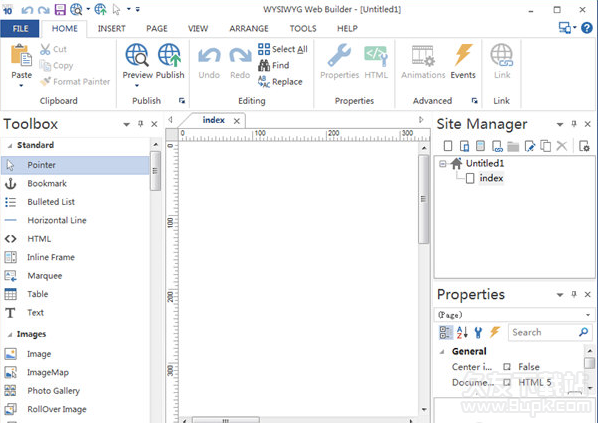Open Publish group dialog launcher
This screenshot has height=423, width=598.
(x=182, y=101)
